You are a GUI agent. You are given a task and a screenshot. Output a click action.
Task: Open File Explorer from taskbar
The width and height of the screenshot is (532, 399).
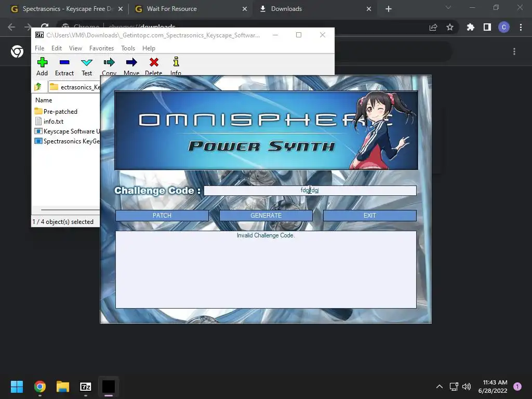tap(63, 387)
